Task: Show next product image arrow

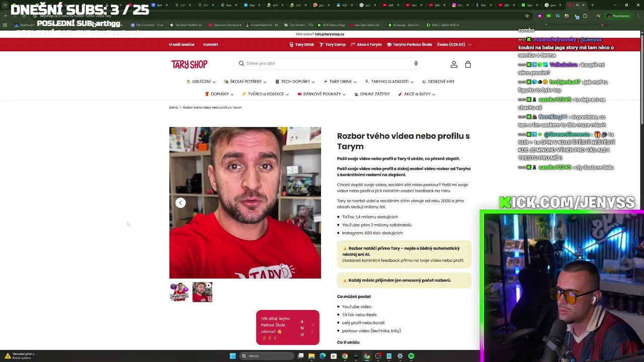Action: coord(310,203)
